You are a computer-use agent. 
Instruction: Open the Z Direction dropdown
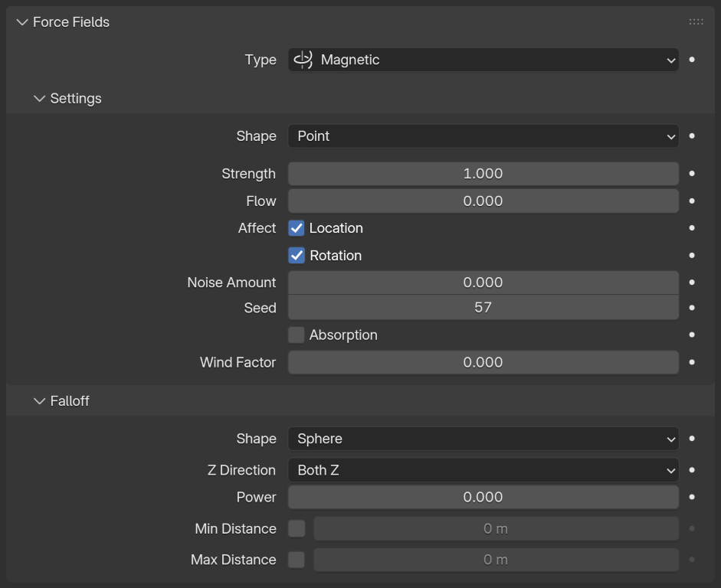click(x=483, y=470)
